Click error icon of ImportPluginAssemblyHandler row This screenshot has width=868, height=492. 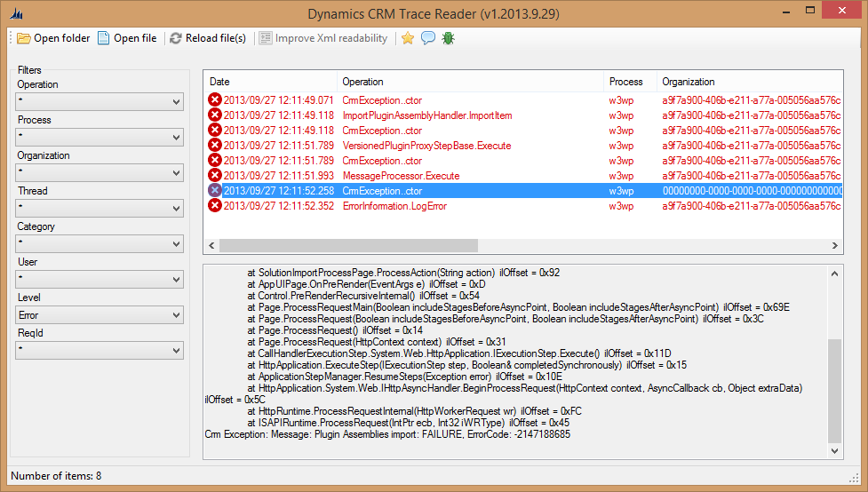pos(215,115)
